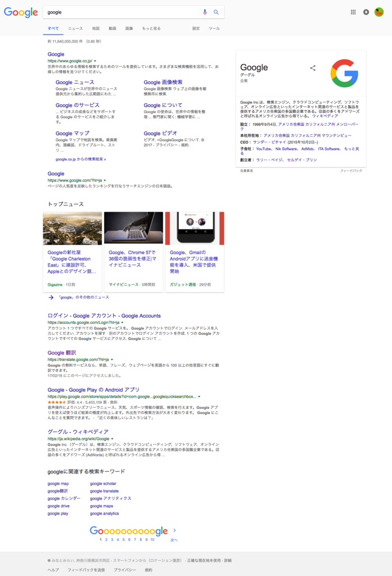
Task: Open the Chrome 57 laptop news thumbnail
Action: tap(133, 228)
